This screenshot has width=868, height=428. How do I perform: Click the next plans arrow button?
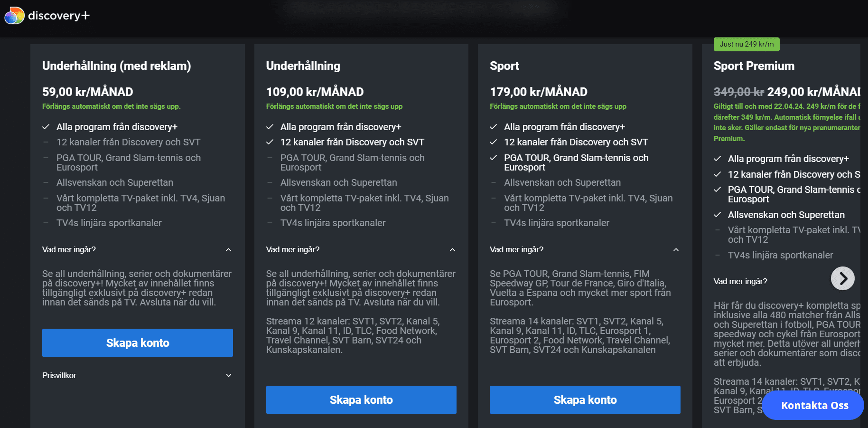pos(843,278)
